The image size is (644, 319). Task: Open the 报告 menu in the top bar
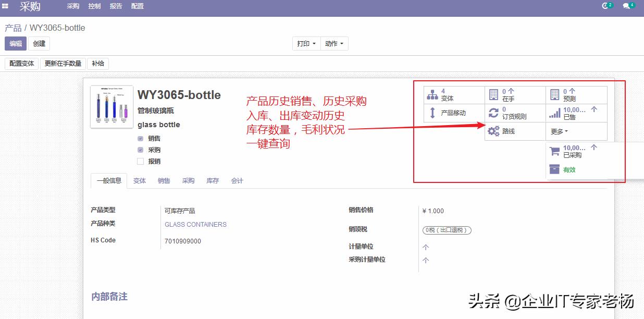pyautogui.click(x=116, y=6)
